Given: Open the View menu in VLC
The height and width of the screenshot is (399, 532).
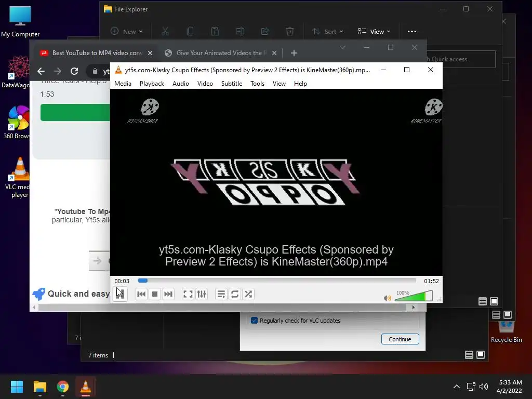Looking at the screenshot, I should click(279, 84).
